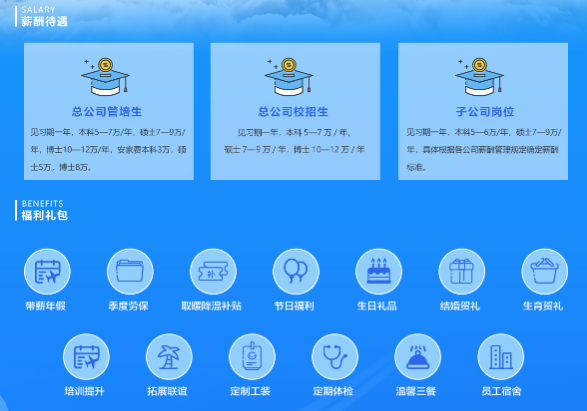This screenshot has height=411, width=587.
Task: Click the 福利礼包 section heading
Action: [x=45, y=215]
